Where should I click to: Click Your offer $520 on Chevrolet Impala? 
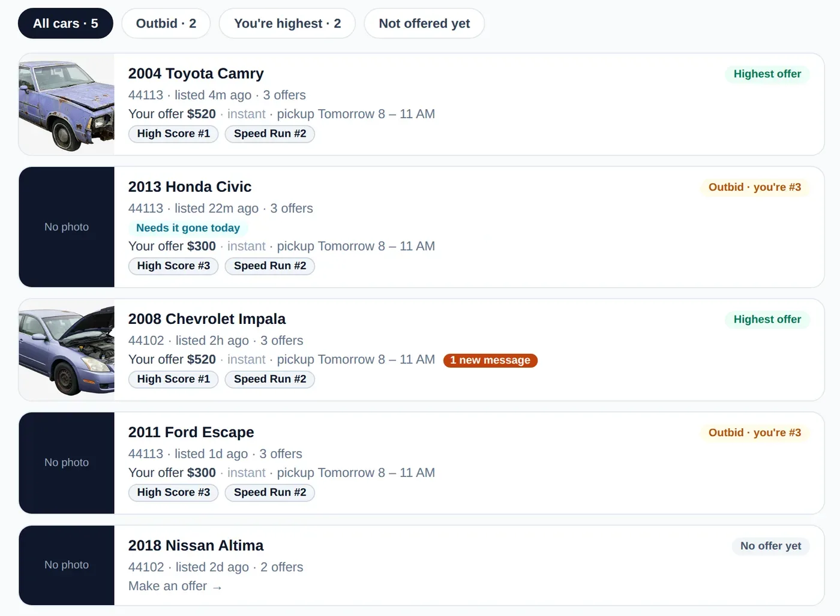point(172,359)
